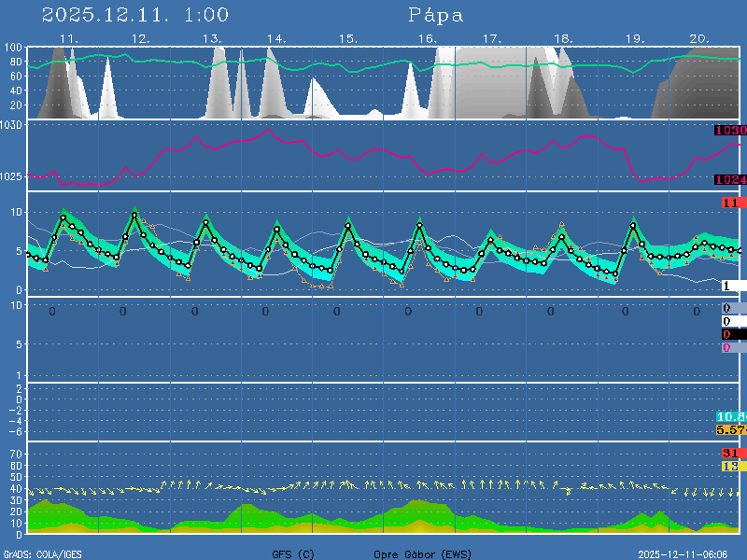Click the GrADS: COLA/IGES credit text
The width and height of the screenshot is (747, 560).
(x=43, y=554)
